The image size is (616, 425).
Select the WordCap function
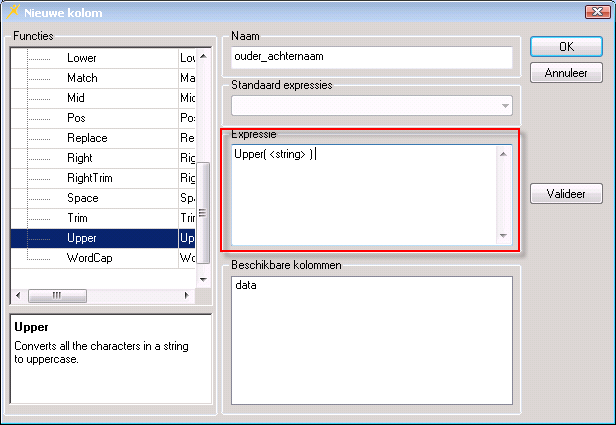tap(88, 258)
